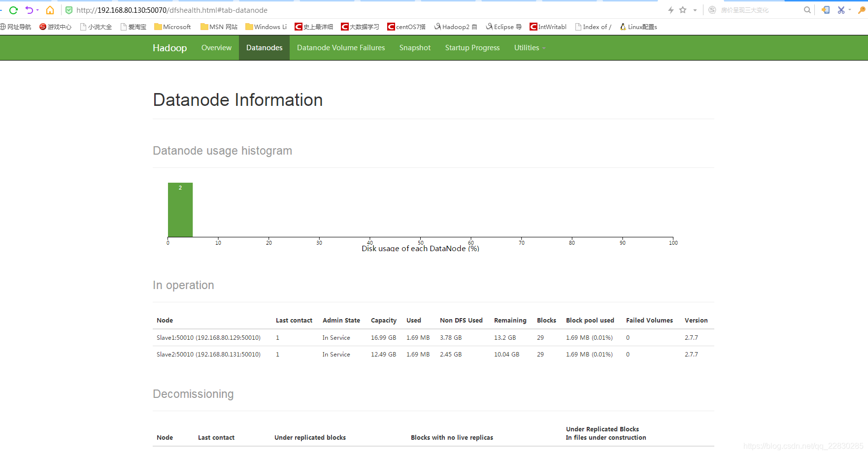Image resolution: width=868 pixels, height=455 pixels.
Task: Click the 16.99 GB capacity value
Action: click(384, 338)
